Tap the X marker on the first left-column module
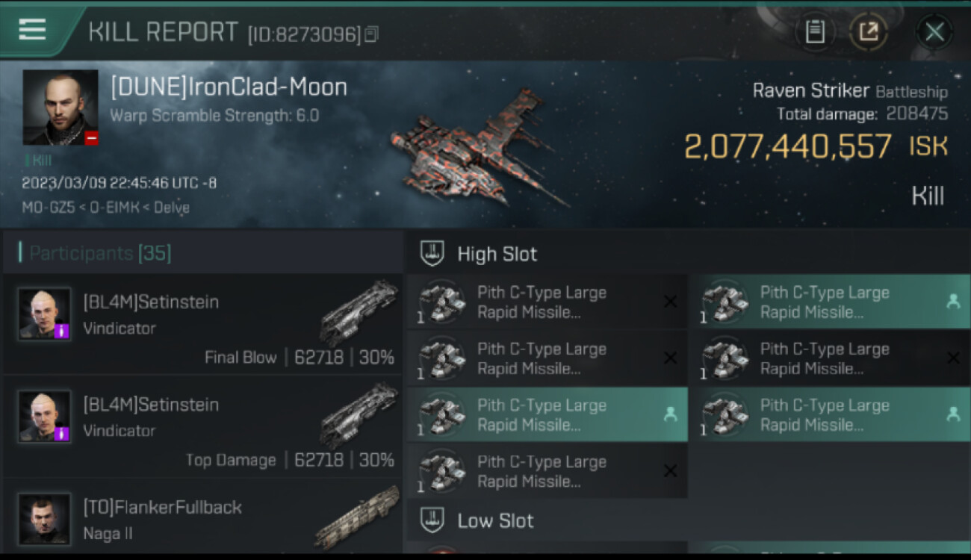This screenshot has width=971, height=560. coord(670,302)
